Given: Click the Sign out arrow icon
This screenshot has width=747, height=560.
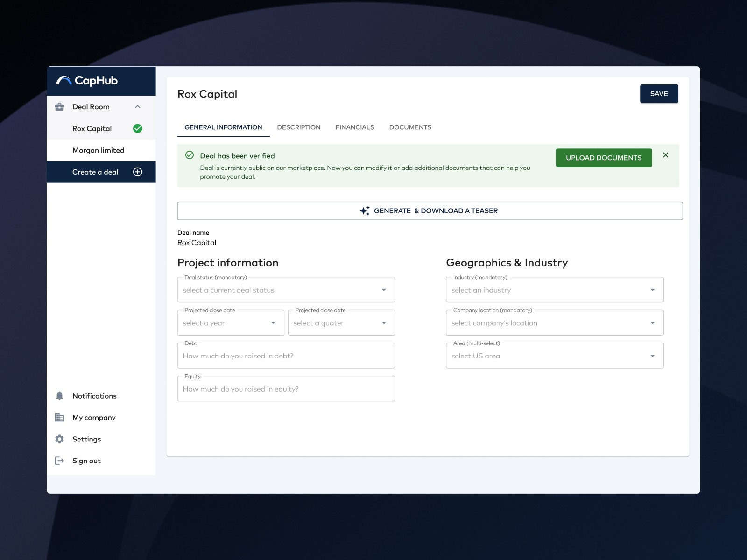Looking at the screenshot, I should (x=60, y=461).
